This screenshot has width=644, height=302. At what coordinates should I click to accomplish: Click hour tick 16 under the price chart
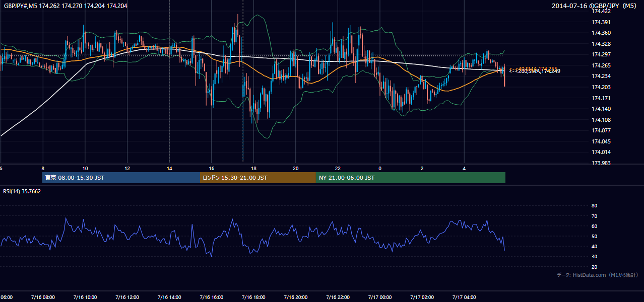[x=212, y=169]
